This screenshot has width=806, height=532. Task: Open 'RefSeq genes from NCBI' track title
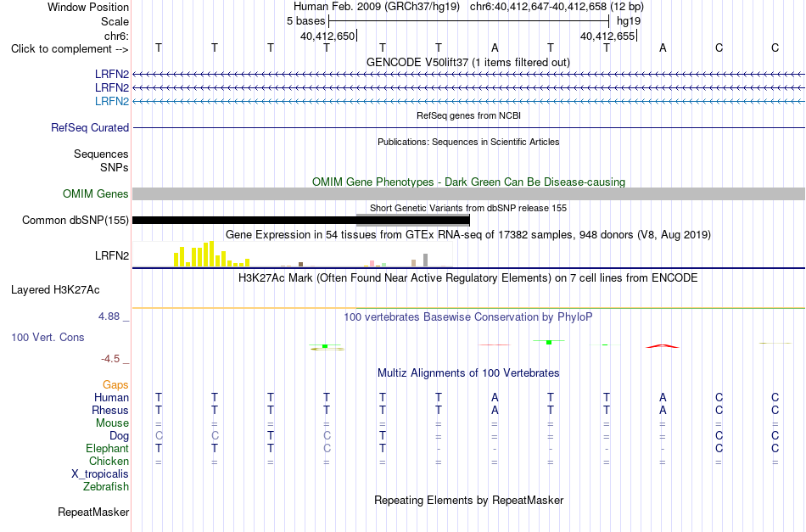[468, 115]
